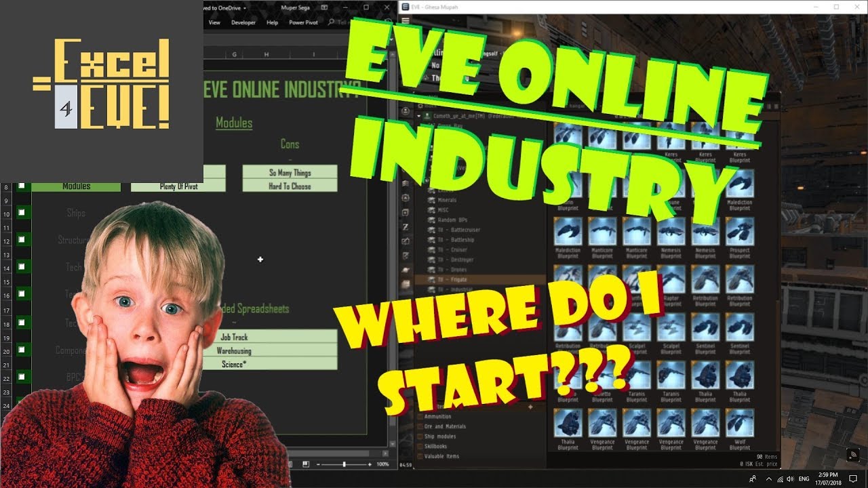Click the Warehousing button

pyautogui.click(x=234, y=350)
